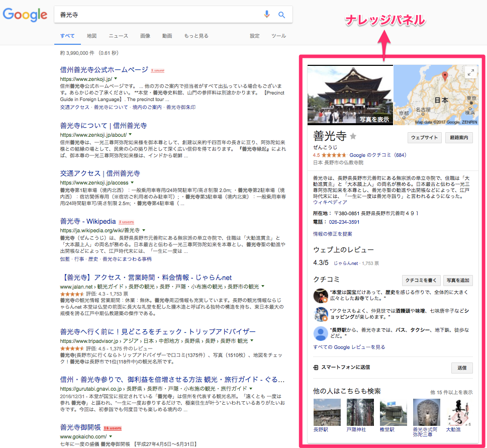Start voice search with microphone icon
This screenshot has height=448, width=487.
click(x=266, y=14)
